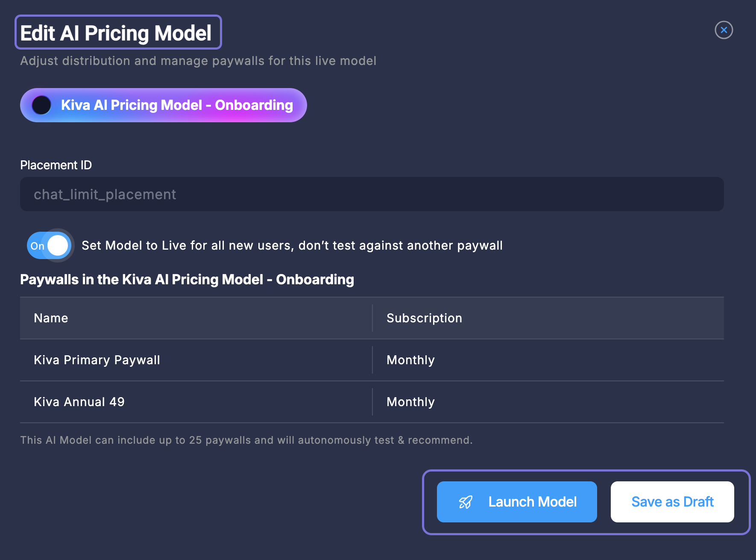This screenshot has width=756, height=560.
Task: Click the 25 paywalls limit note
Action: 246,440
